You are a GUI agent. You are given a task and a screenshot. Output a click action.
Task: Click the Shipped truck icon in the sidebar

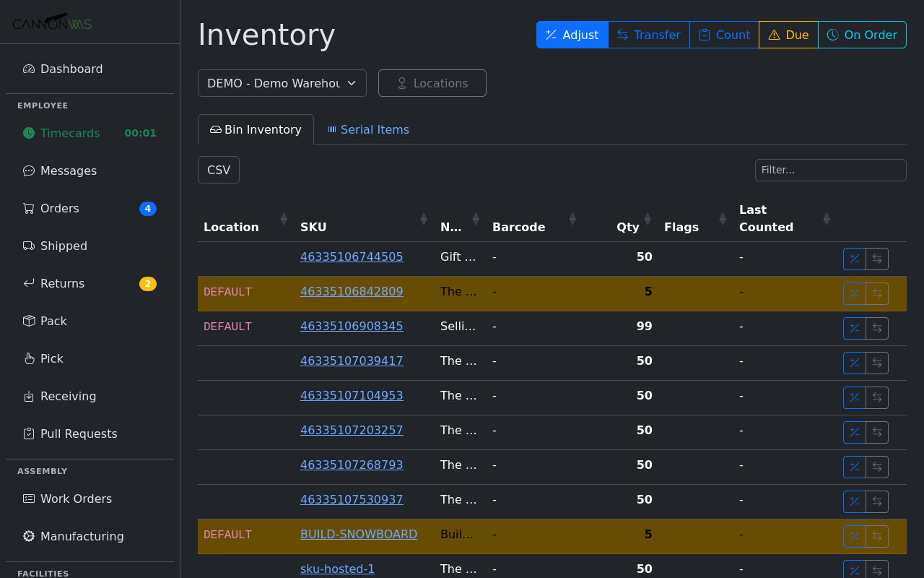point(28,246)
